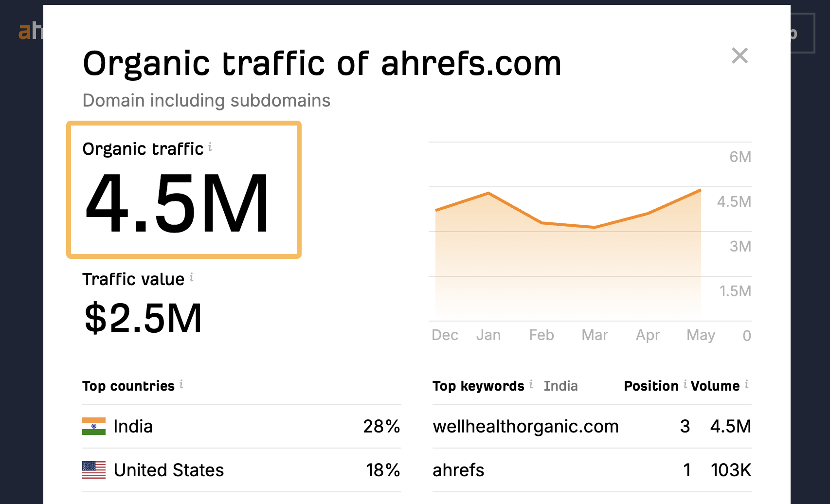830x504 pixels.
Task: Select the May label on the chart
Action: [701, 335]
